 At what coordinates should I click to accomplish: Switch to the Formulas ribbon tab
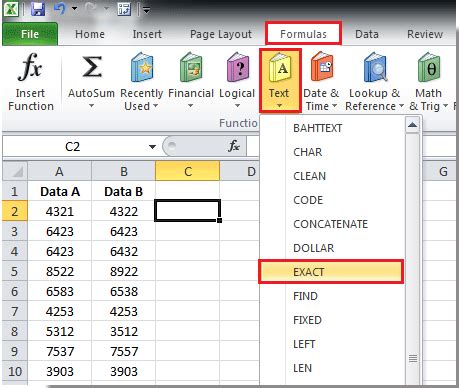(x=303, y=34)
